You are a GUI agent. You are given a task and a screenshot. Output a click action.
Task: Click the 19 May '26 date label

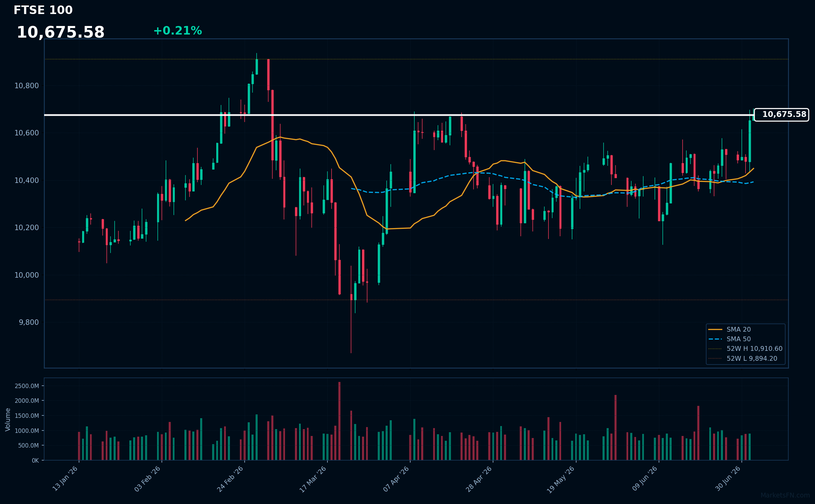(x=561, y=479)
